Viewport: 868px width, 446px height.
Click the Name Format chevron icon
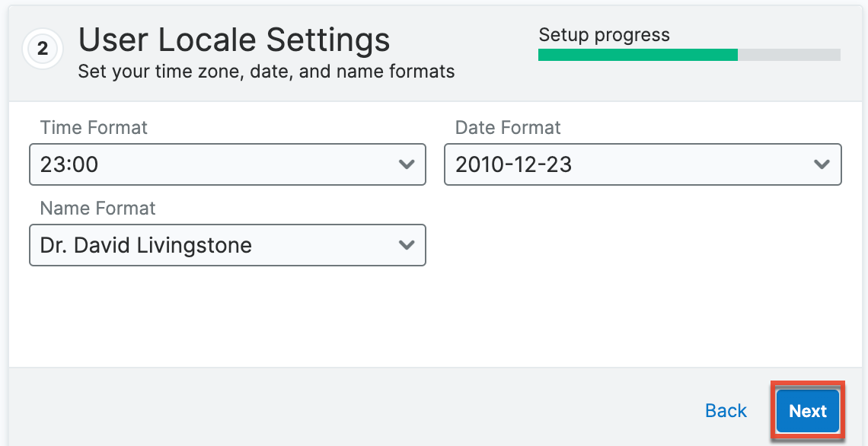(407, 245)
